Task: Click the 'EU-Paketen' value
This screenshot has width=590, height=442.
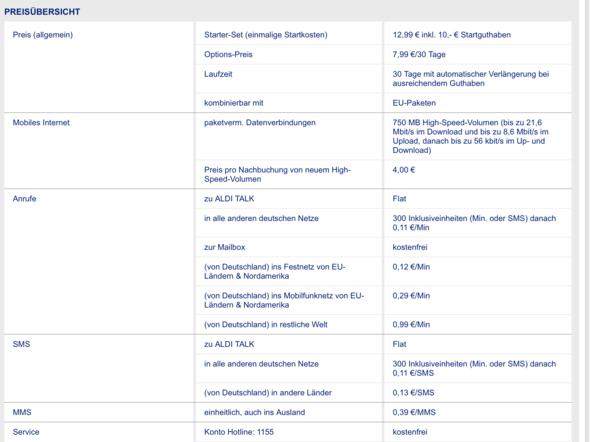Action: point(414,103)
